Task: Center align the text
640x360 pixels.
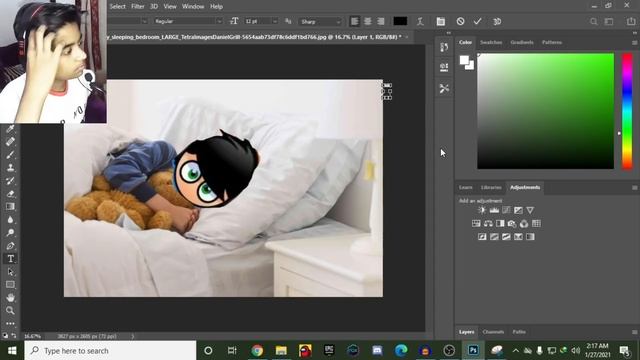Action: [x=368, y=21]
